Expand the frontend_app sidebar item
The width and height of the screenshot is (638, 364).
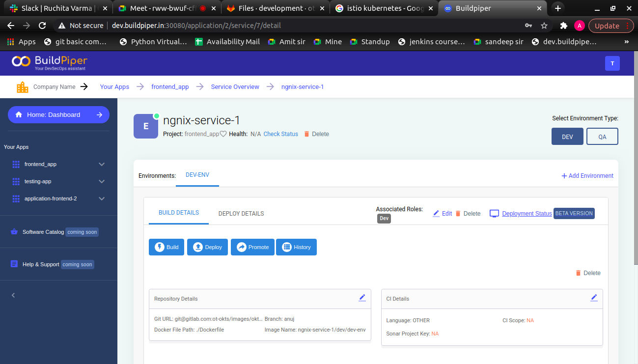102,164
